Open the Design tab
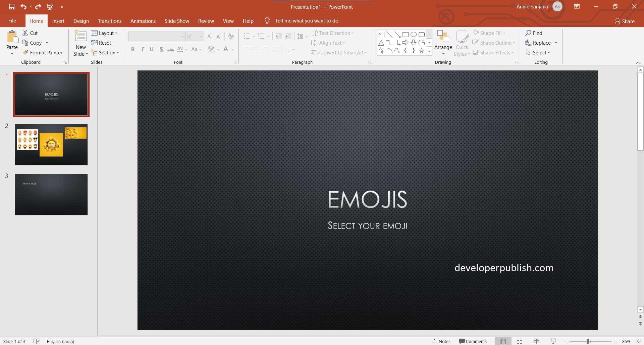 pyautogui.click(x=81, y=21)
